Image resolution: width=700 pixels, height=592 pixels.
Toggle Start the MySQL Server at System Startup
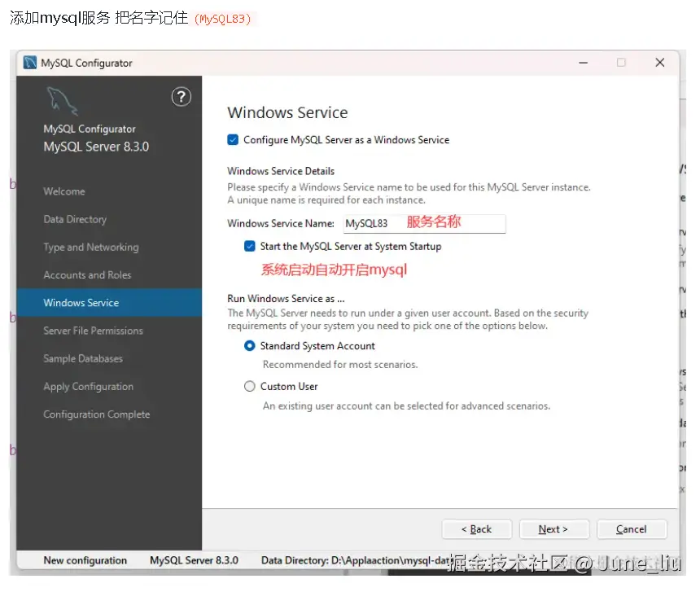250,246
